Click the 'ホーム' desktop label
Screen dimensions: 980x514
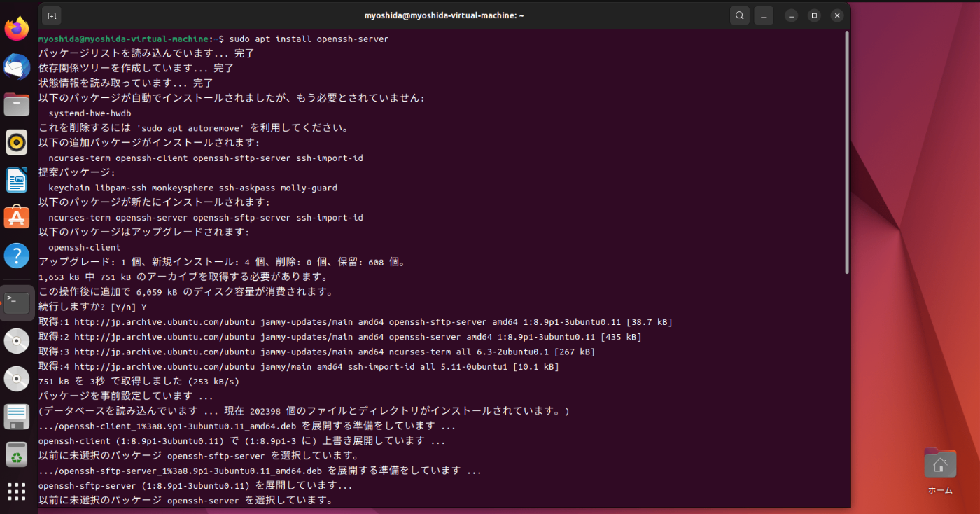(x=940, y=490)
